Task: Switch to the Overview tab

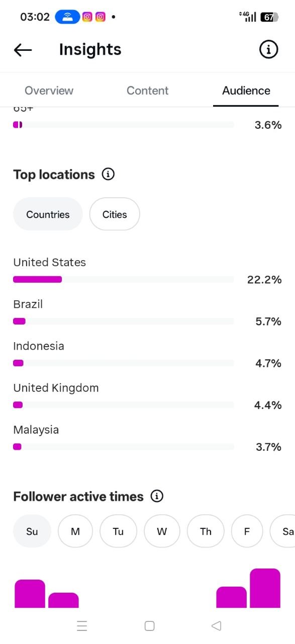Action: tap(49, 91)
